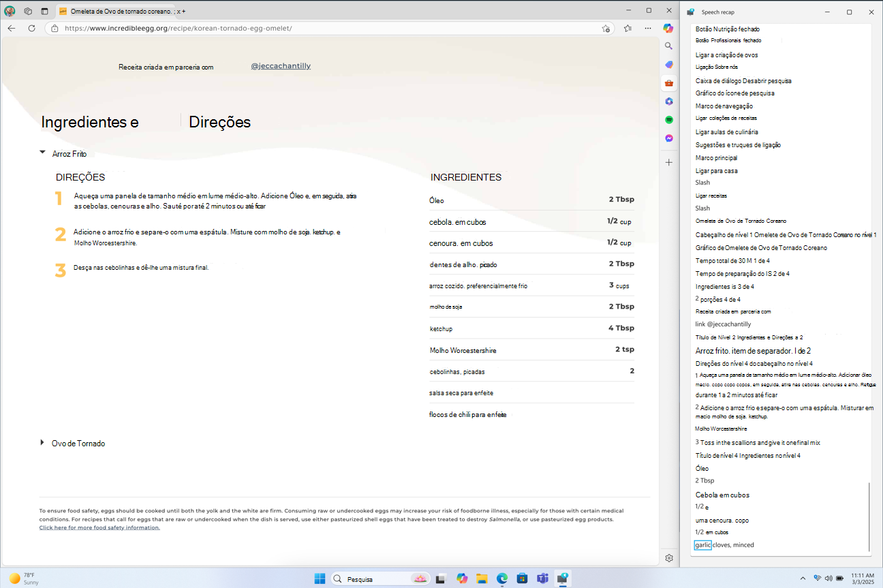Open sidebar settings gear icon
This screenshot has height=588, width=883.
click(669, 558)
